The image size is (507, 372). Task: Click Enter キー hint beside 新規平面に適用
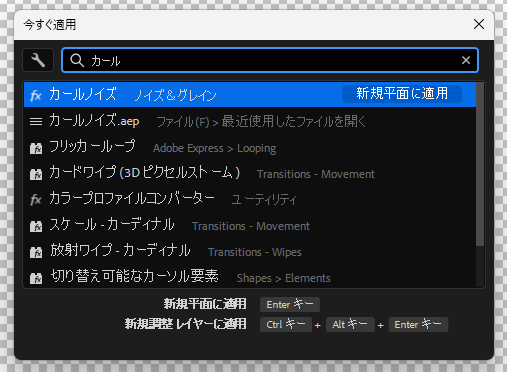coord(290,305)
